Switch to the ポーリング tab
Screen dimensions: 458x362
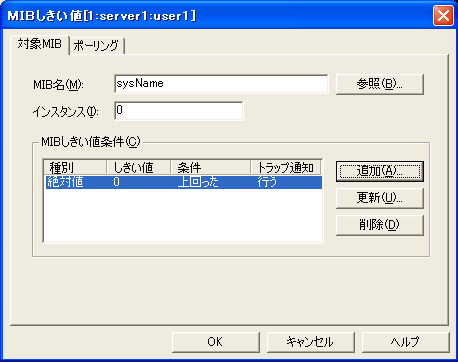97,46
